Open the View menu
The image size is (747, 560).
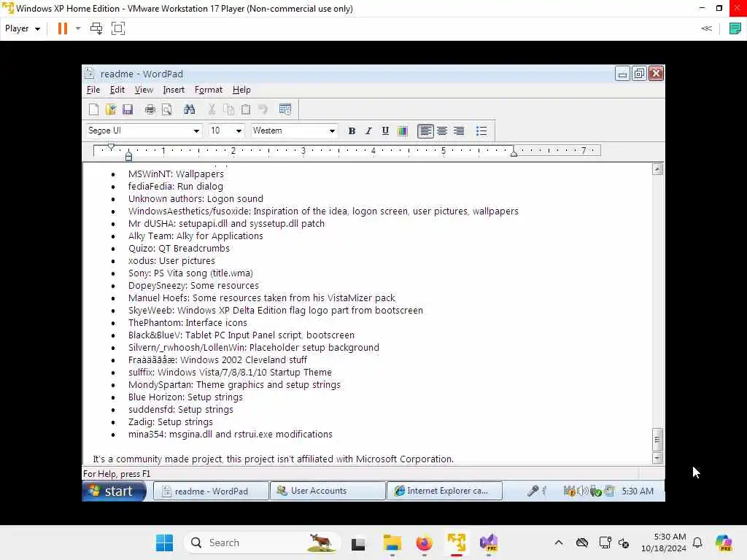click(144, 90)
